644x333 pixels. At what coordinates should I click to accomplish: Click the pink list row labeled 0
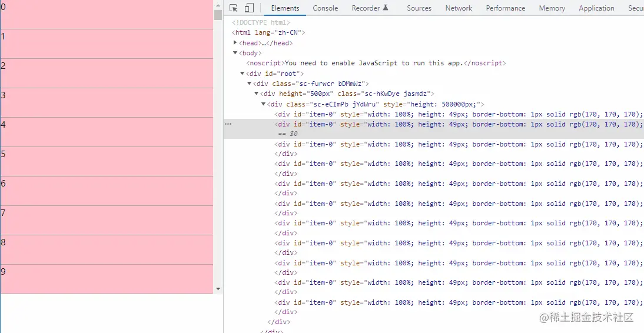point(107,14)
